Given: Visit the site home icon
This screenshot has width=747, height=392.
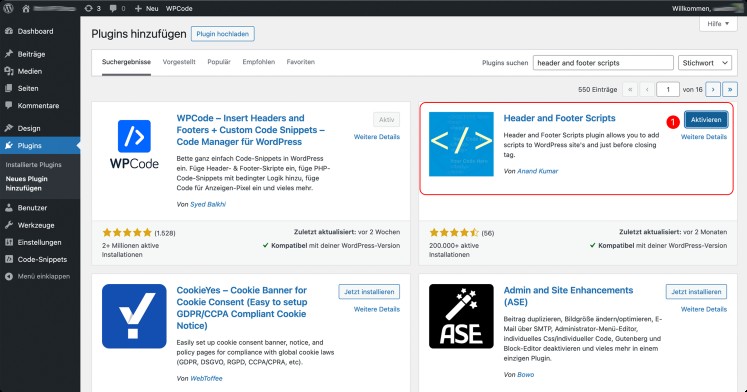Looking at the screenshot, I should (x=26, y=8).
